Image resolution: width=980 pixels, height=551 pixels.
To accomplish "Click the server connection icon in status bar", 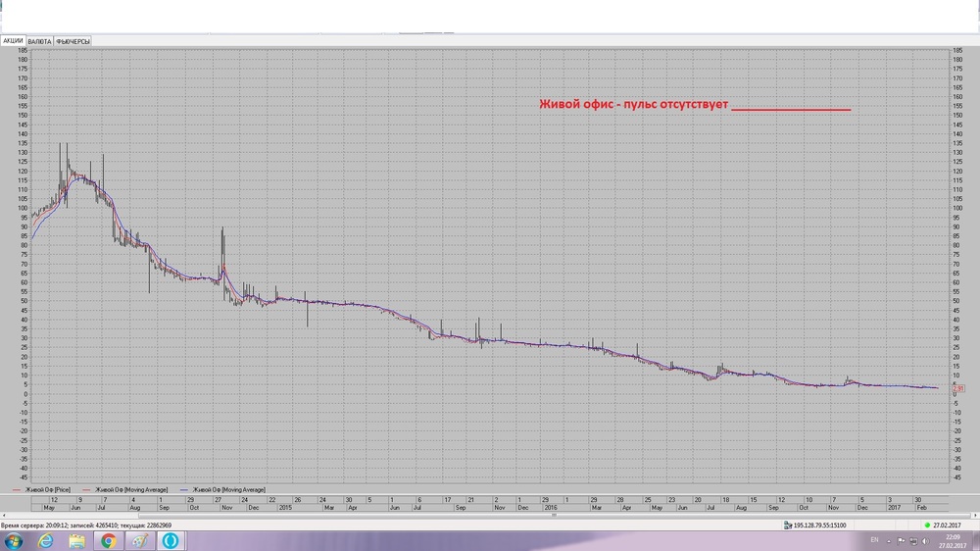I will 788,526.
